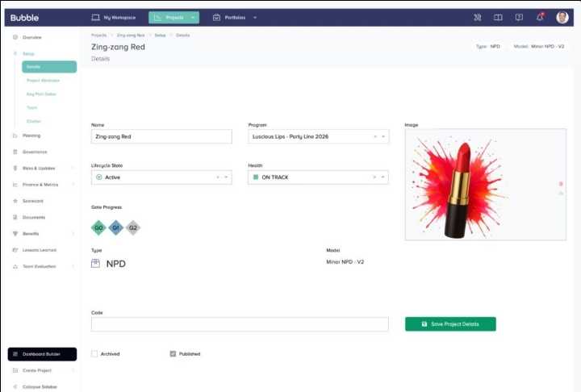Screen dimensions: 581x392
Task: Click the 'Zing-zang Red' page title
Action: 118,47
